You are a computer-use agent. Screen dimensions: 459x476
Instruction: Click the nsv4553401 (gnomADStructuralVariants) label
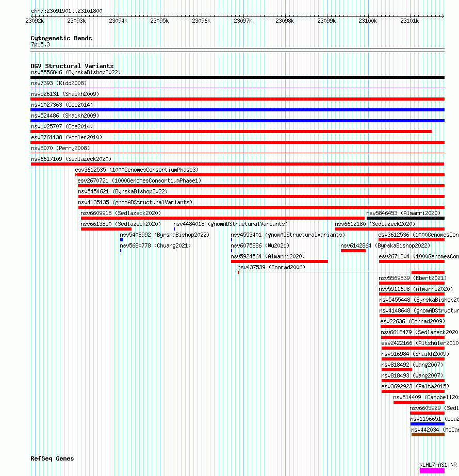click(288, 235)
